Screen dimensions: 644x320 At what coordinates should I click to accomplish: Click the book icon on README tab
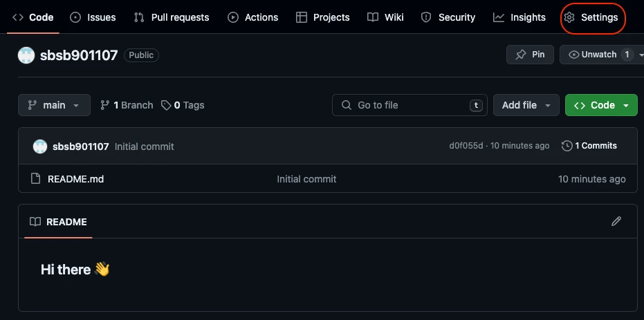pos(35,222)
